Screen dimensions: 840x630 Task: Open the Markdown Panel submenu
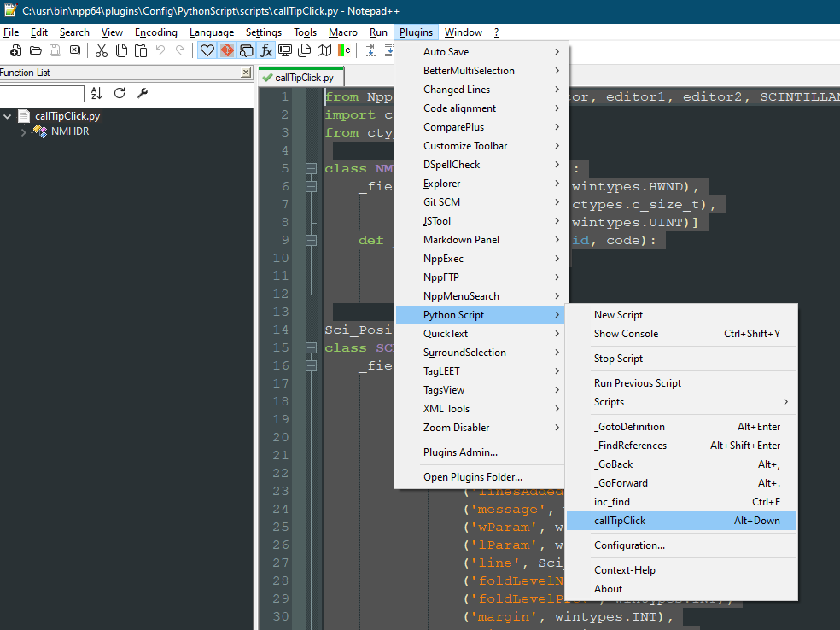coord(481,240)
